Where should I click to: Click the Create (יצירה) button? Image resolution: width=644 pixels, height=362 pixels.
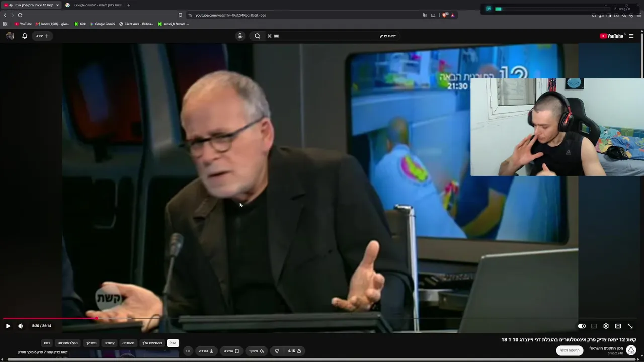pyautogui.click(x=42, y=36)
